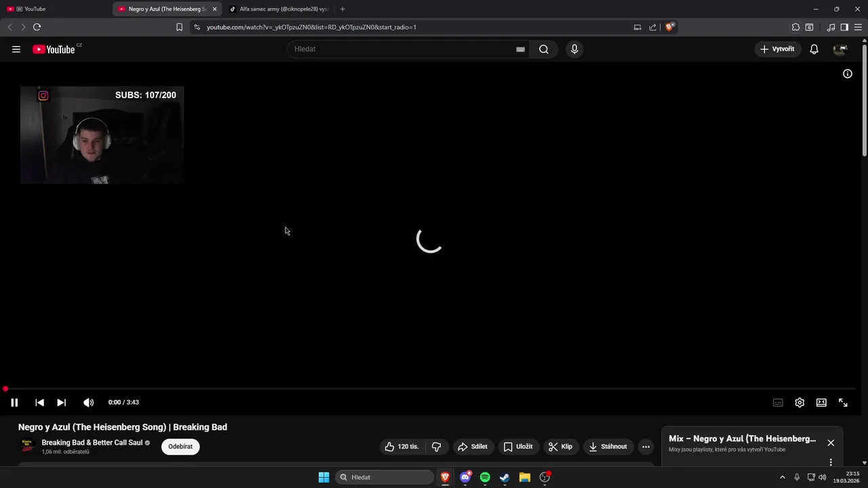Pause the video
This screenshot has height=488, width=868.
14,403
